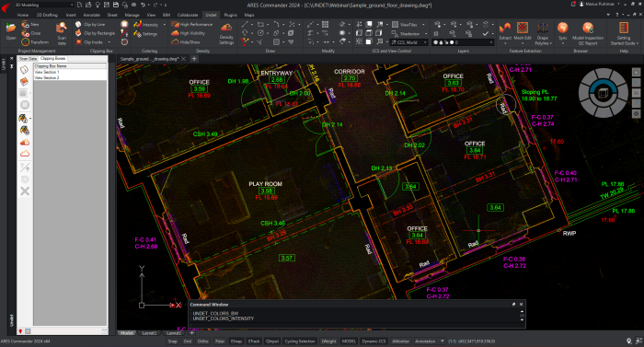Open the layer selector dropdown
Screen dimensions: 644x347
tap(464, 42)
